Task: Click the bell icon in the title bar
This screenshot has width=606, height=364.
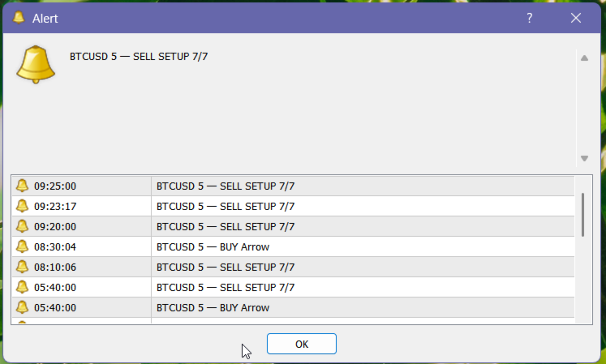Action: click(19, 18)
